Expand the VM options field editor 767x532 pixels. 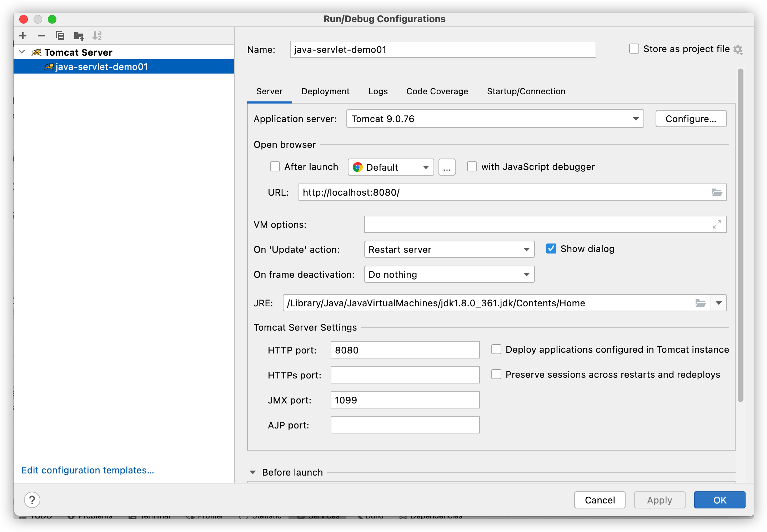(717, 224)
